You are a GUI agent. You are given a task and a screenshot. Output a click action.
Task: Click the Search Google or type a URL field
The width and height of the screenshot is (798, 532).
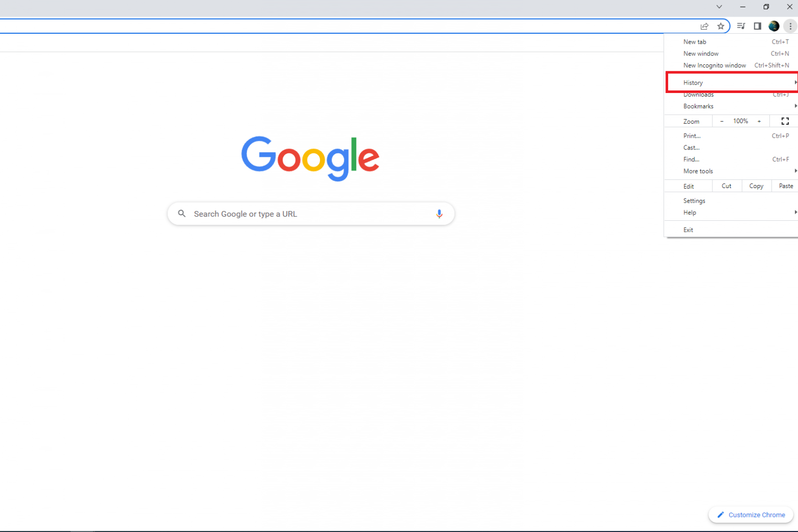point(311,214)
